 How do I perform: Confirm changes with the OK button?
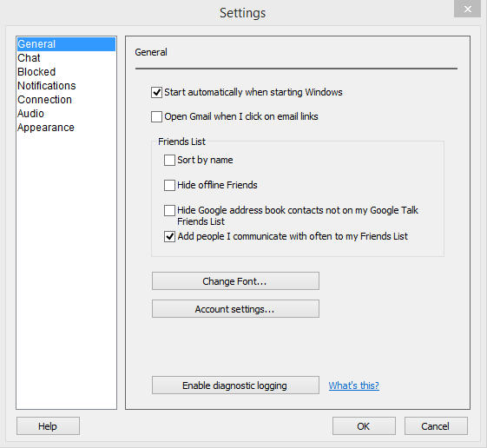(x=364, y=426)
